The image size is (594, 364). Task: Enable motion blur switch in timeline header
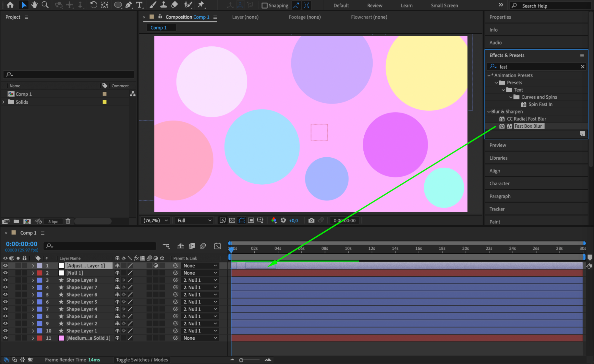(x=203, y=246)
